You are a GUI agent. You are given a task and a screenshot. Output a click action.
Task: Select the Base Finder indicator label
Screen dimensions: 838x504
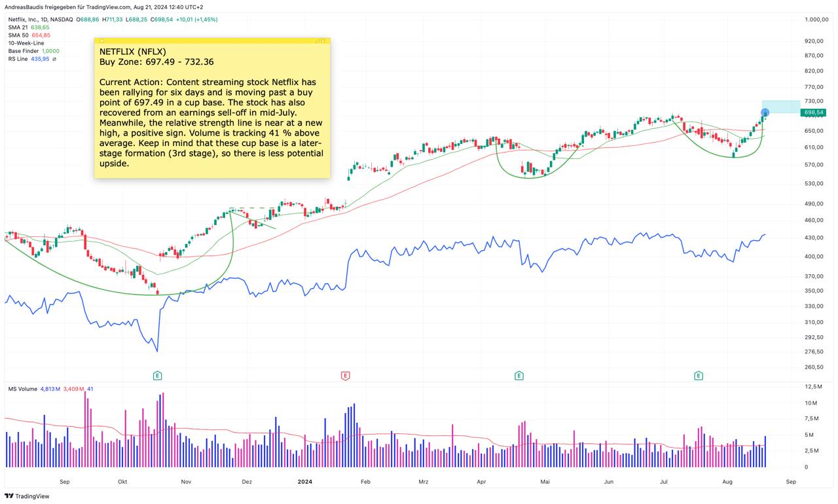tap(24, 51)
